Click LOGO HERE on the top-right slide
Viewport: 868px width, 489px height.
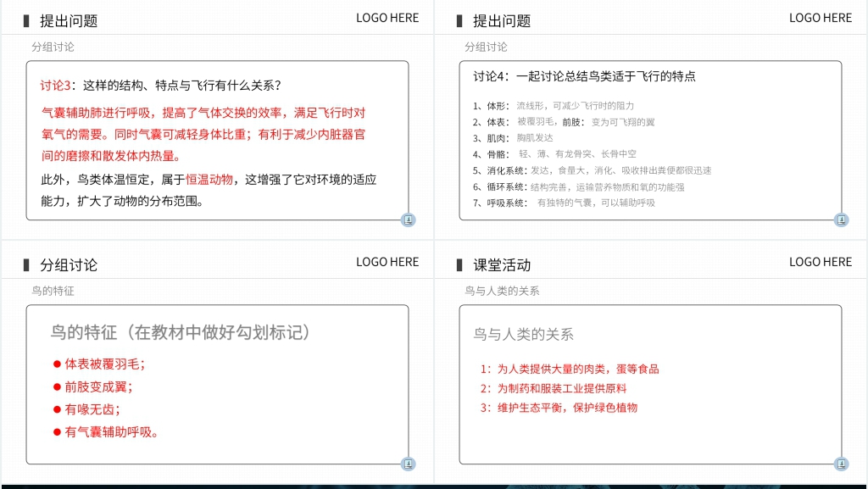(820, 17)
